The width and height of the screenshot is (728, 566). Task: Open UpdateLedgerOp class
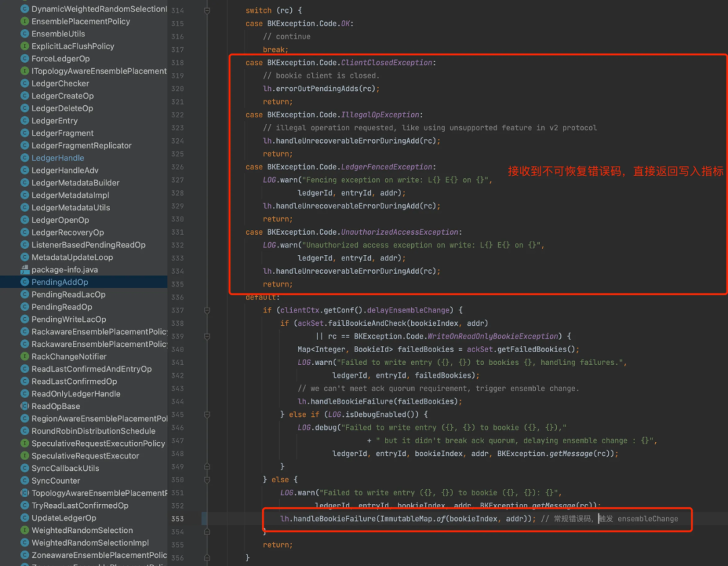click(x=63, y=518)
